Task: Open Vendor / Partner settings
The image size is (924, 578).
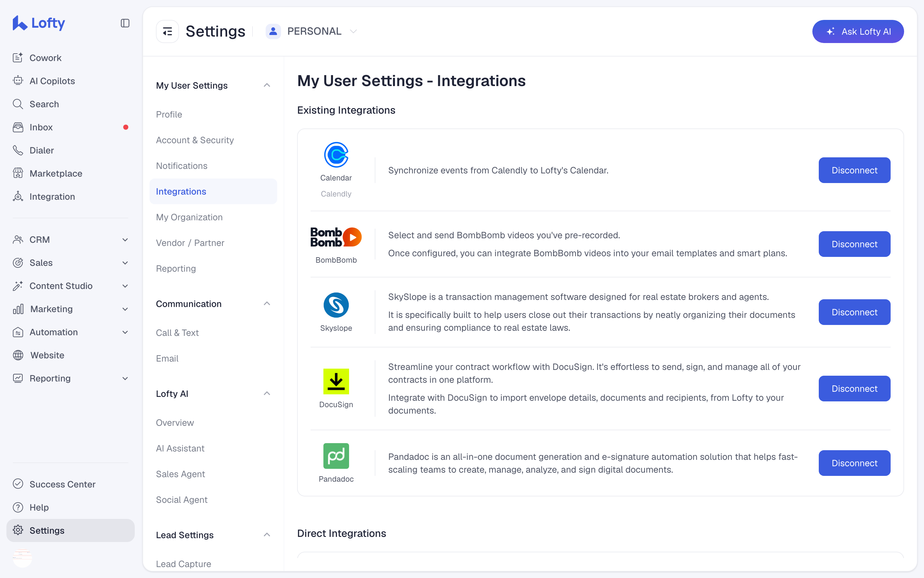Action: [213, 243]
